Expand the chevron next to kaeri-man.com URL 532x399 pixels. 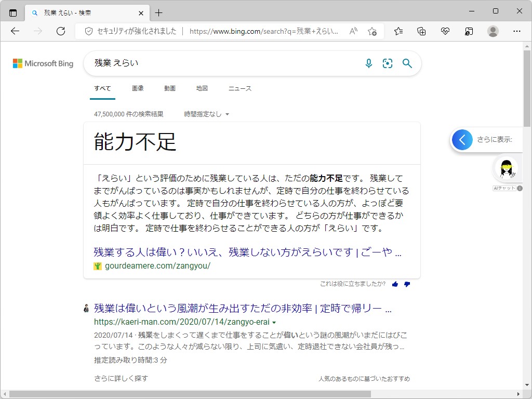(x=274, y=322)
